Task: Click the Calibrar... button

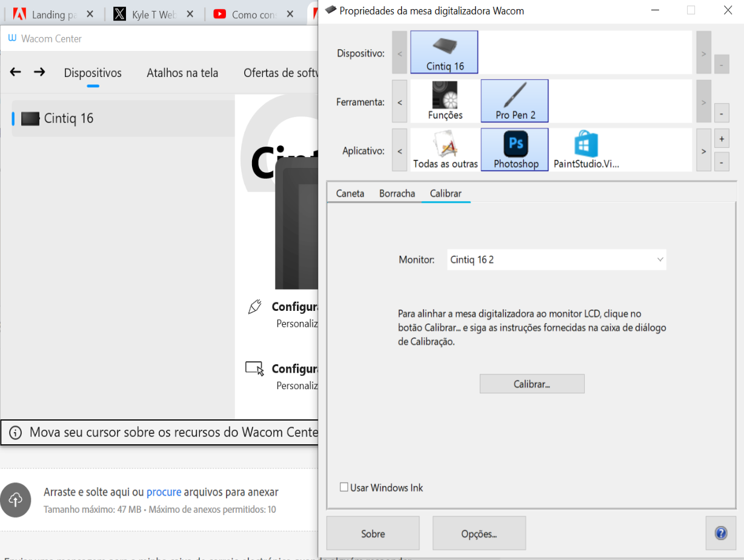Action: click(x=532, y=384)
